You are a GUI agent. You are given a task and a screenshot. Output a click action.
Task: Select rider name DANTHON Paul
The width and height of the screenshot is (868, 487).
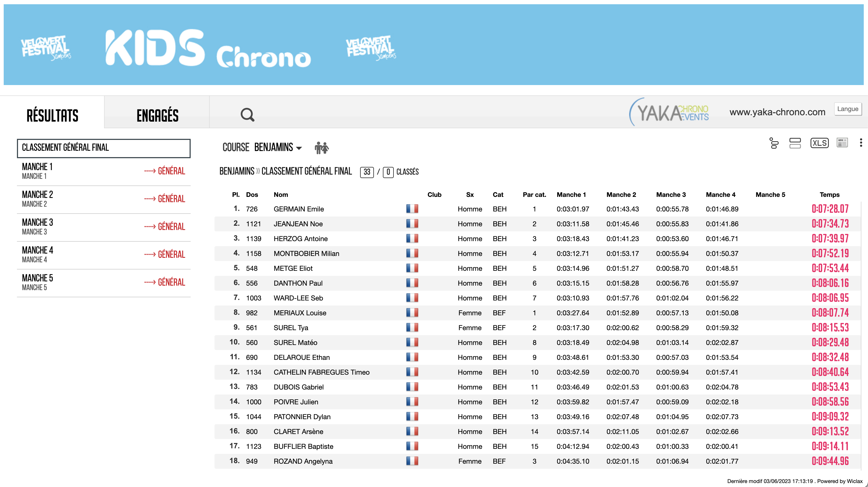coord(298,283)
